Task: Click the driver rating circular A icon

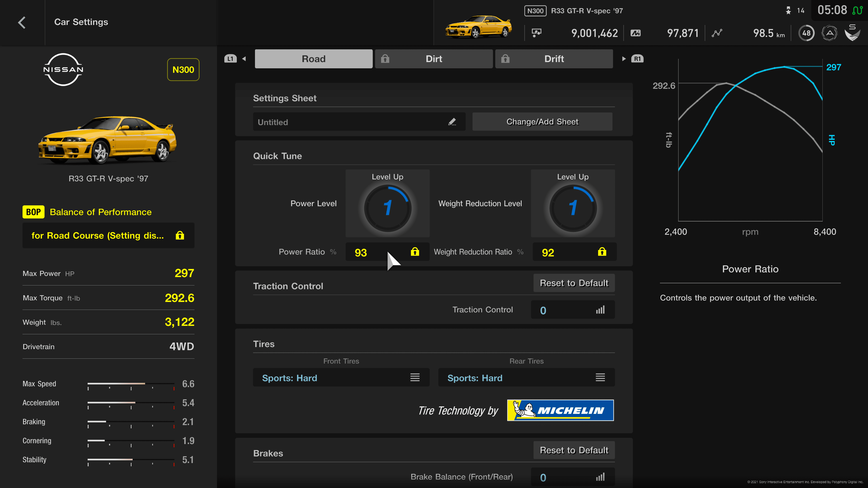Action: point(829,33)
